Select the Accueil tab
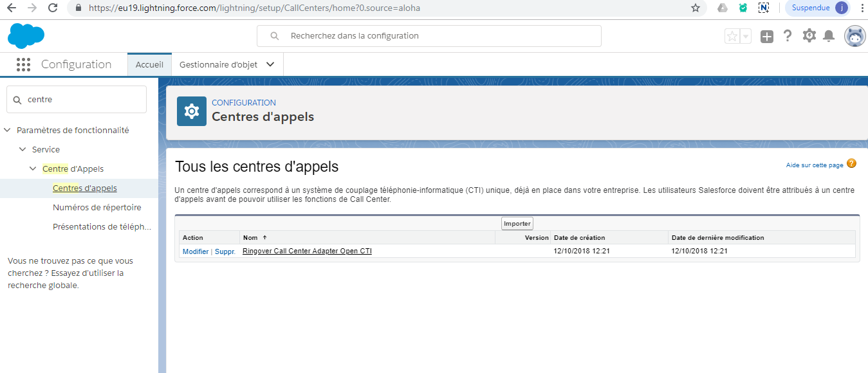This screenshot has width=868, height=373. click(x=149, y=64)
